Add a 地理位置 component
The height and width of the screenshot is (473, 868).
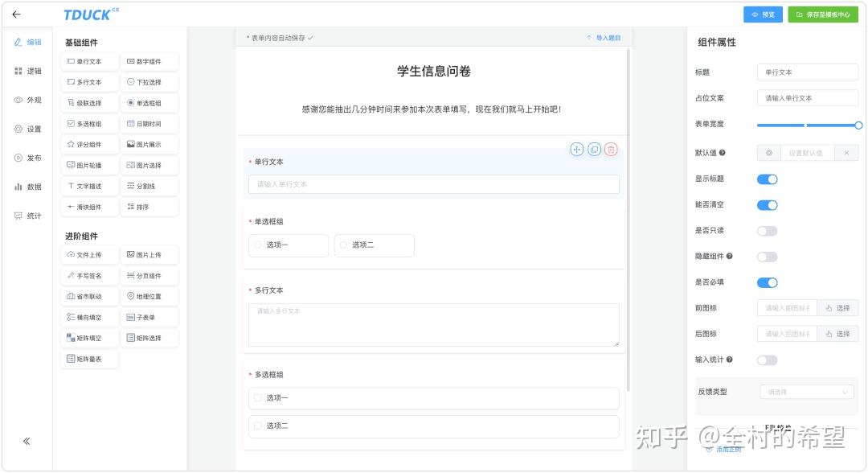(149, 296)
